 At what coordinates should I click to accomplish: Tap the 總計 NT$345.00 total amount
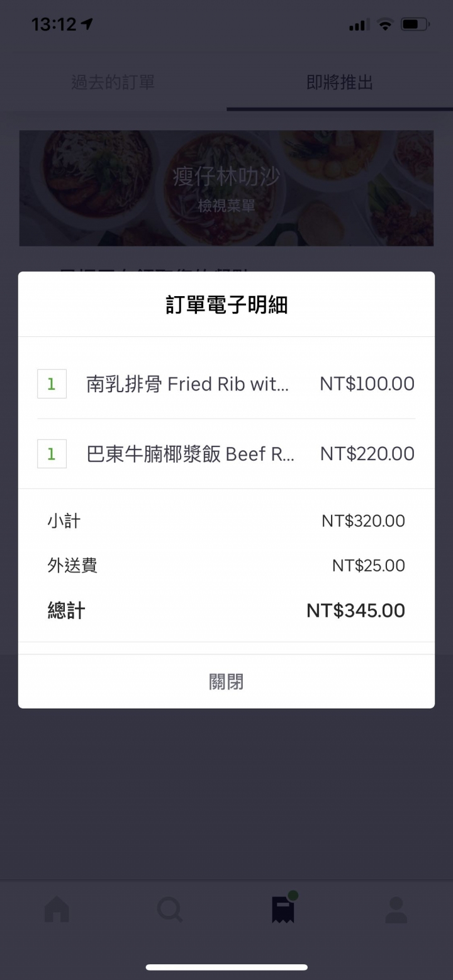[355, 610]
